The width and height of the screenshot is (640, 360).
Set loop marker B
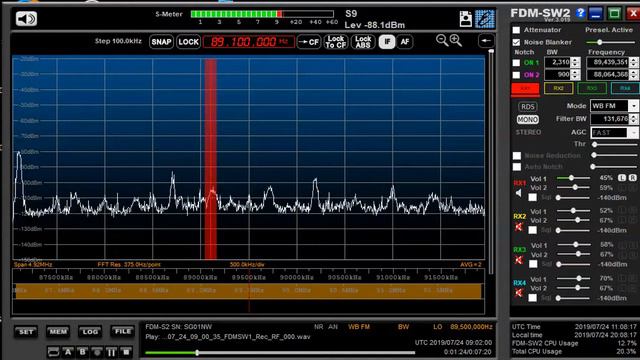(x=82, y=352)
